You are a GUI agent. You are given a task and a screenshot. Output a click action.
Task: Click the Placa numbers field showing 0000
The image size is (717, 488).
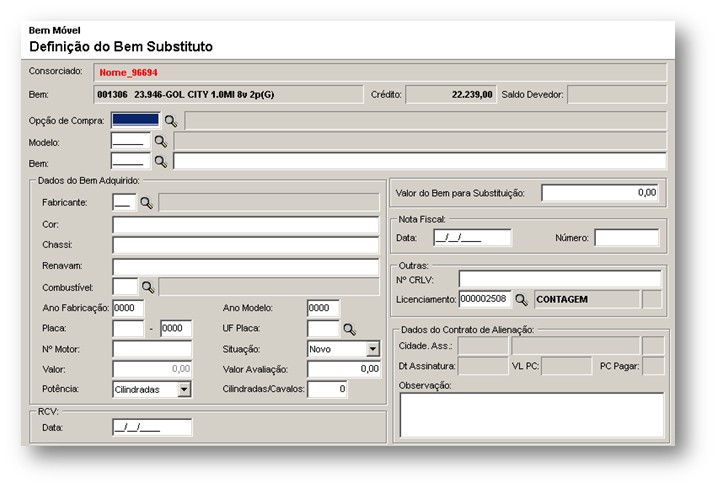[x=176, y=328]
